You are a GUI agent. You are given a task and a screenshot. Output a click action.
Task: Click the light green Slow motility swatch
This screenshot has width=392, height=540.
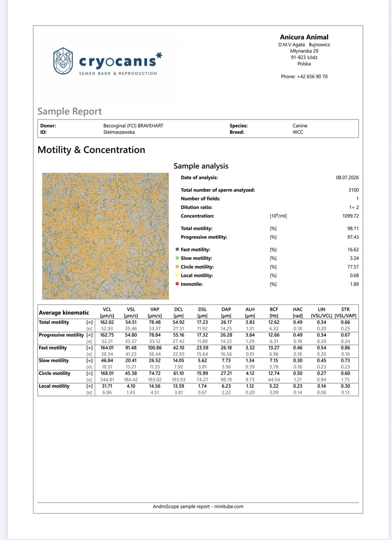177,258
